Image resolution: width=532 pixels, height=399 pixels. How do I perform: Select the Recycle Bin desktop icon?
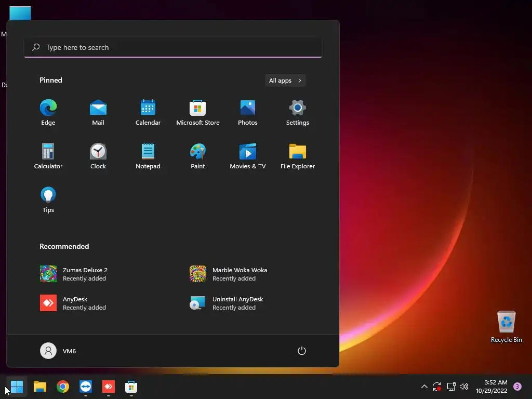pos(506,327)
